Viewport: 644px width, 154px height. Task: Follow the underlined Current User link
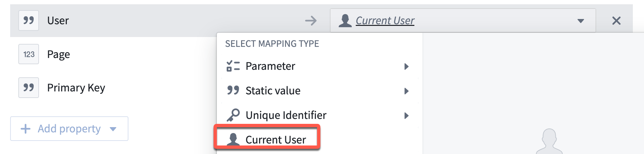point(385,20)
